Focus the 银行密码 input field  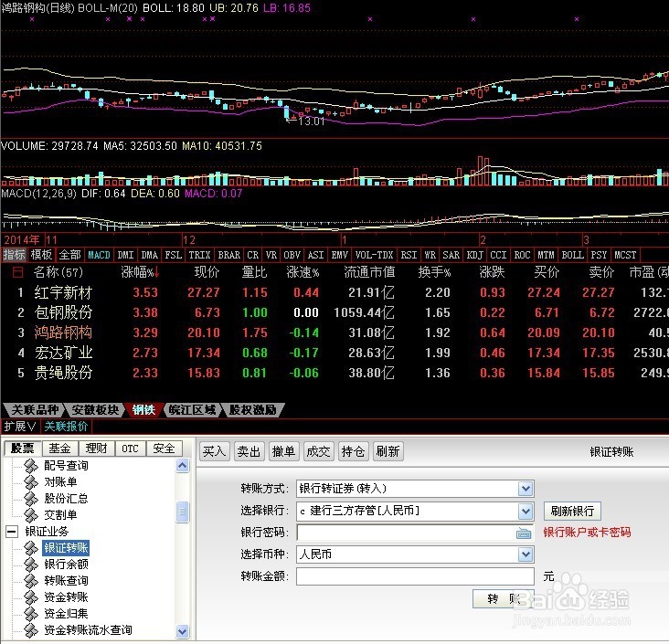415,533
